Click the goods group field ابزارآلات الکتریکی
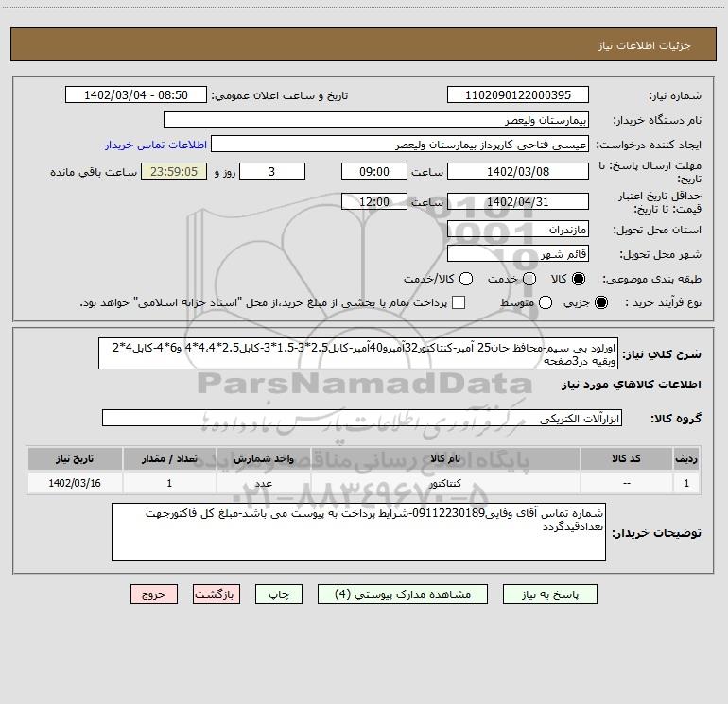 pyautogui.click(x=362, y=418)
